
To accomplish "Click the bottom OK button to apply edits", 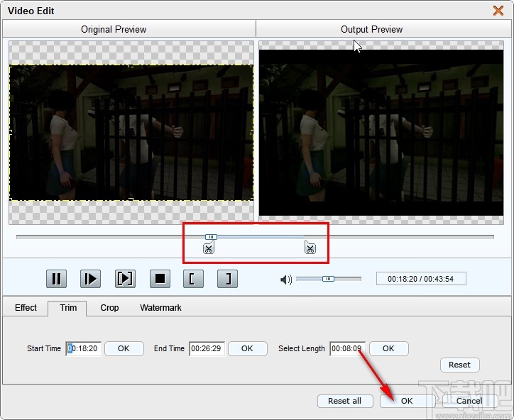I will pyautogui.click(x=407, y=401).
